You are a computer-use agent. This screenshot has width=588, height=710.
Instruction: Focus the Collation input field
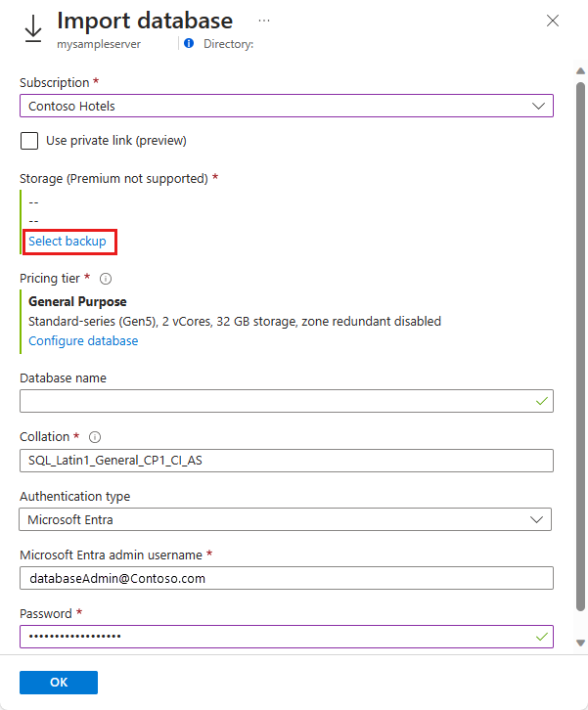[287, 461]
